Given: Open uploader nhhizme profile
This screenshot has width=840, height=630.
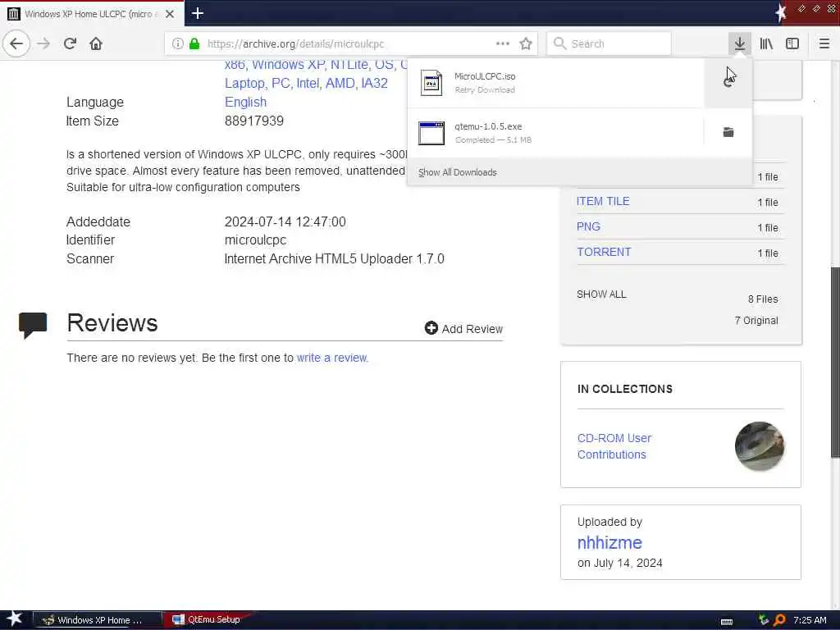Looking at the screenshot, I should 609,543.
